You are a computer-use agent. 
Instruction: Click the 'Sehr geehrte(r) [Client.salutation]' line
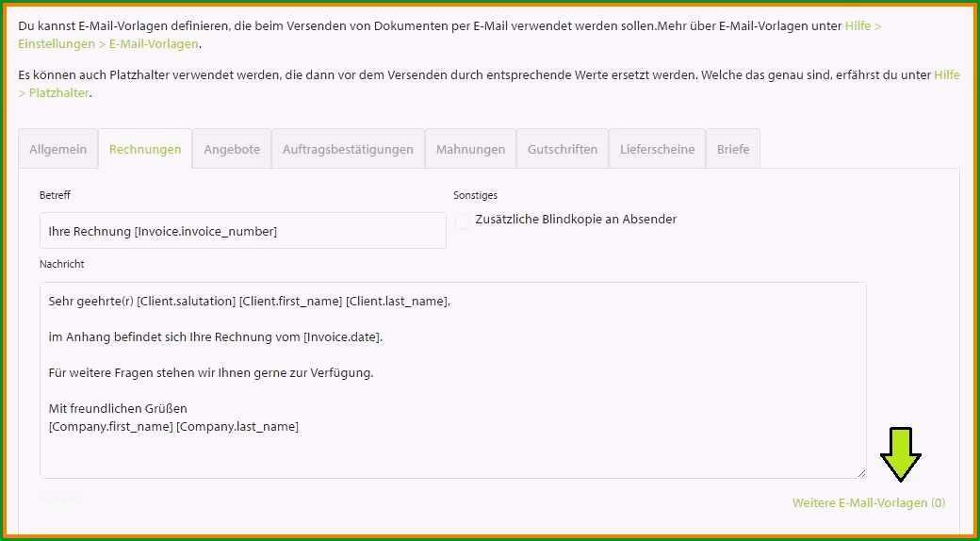point(250,302)
